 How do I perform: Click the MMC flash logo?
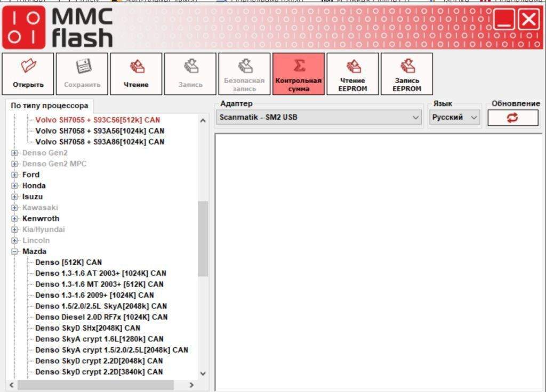[58, 27]
